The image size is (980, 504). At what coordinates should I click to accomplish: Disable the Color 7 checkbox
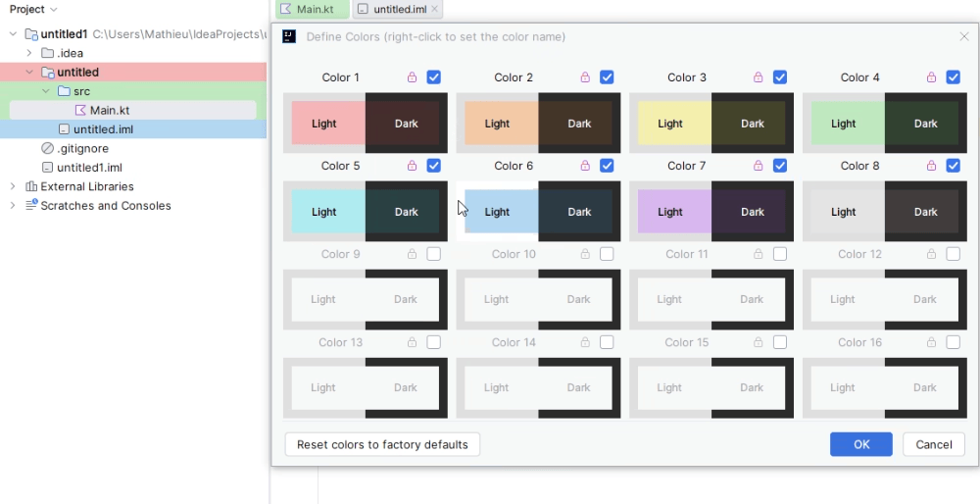[x=779, y=166]
